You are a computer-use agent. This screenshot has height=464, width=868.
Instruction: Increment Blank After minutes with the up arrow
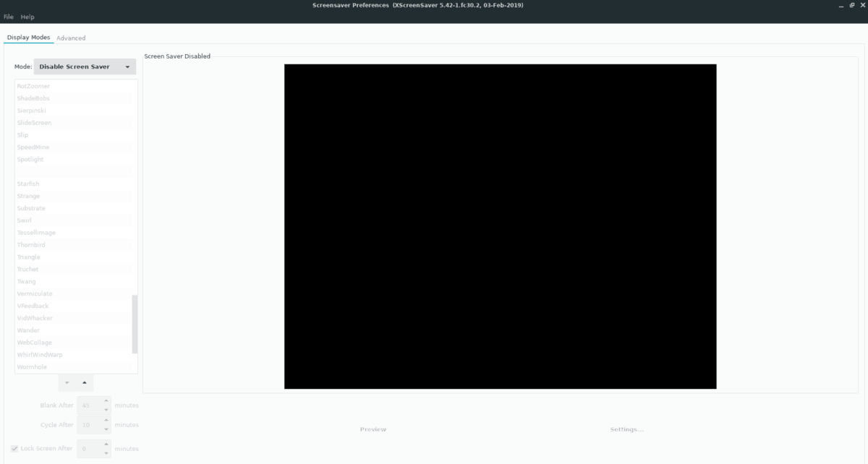click(x=105, y=401)
